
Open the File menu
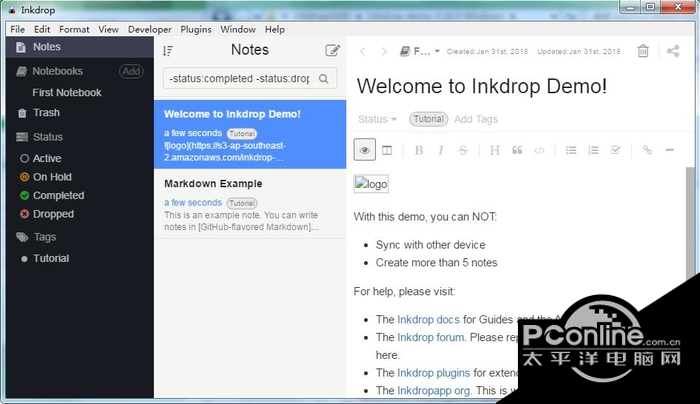(17, 29)
